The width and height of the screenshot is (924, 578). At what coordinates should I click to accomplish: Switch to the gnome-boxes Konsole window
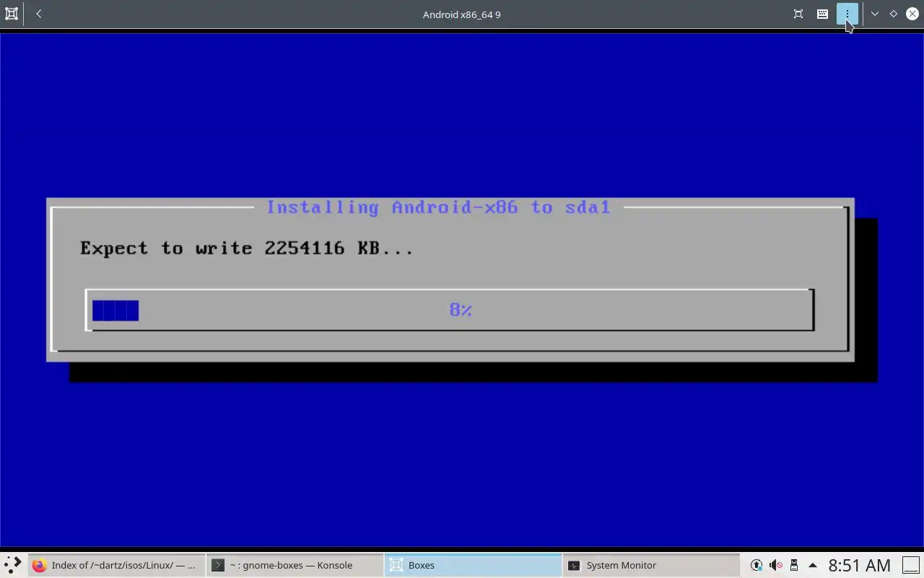(294, 565)
